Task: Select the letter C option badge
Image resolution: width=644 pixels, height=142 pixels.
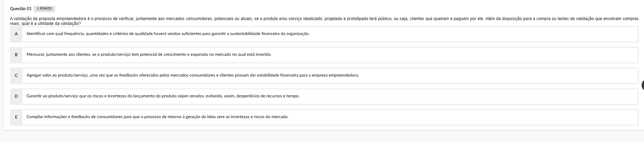Action: tap(16, 76)
